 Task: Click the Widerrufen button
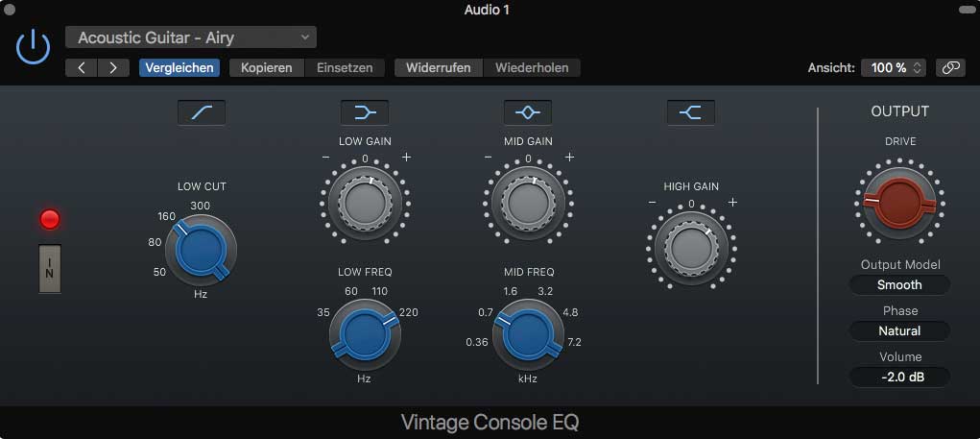(438, 68)
